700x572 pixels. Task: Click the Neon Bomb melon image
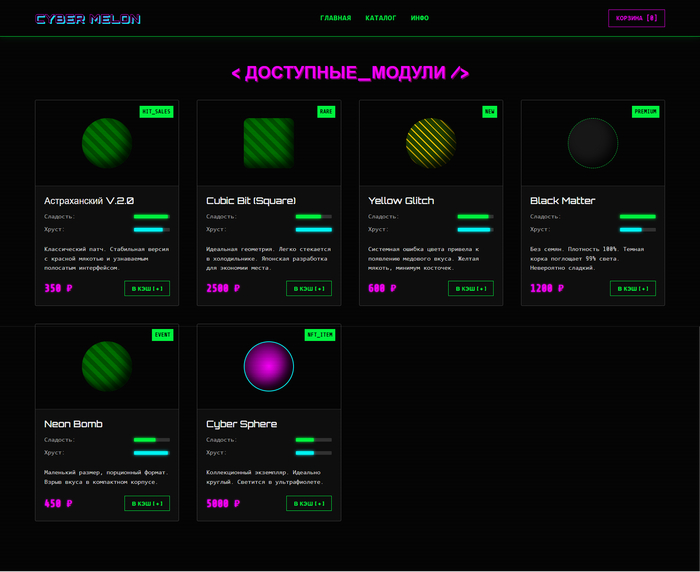coord(107,366)
